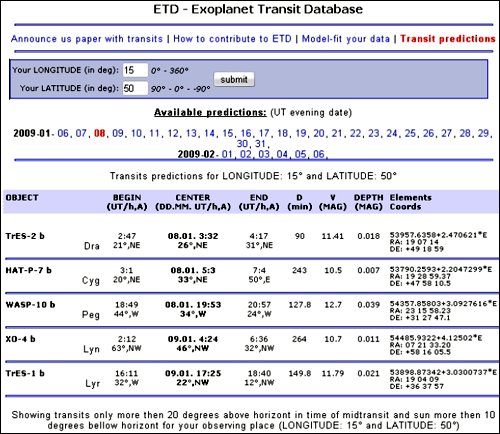Click center time '08.01. 3:32'

193,236
